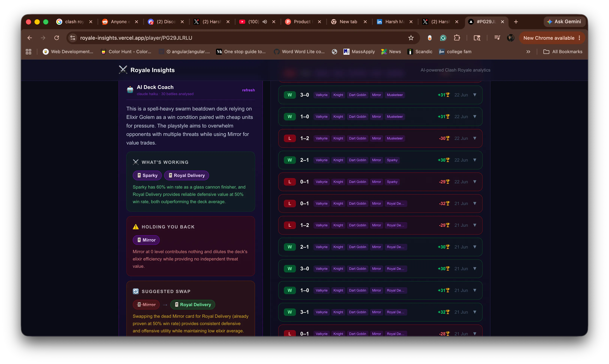The height and width of the screenshot is (364, 609).
Task: Mute the YouTube tab via speaker icon
Action: (265, 22)
